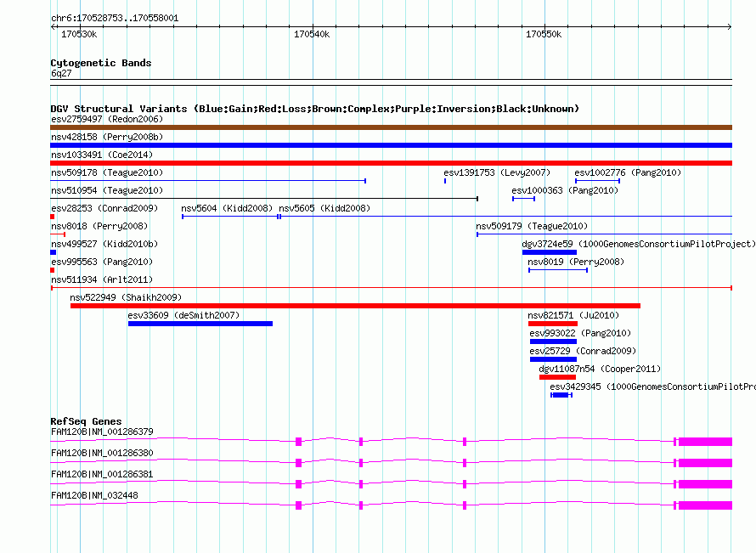This screenshot has width=756, height=553.
Task: Click the full-width blue gain bar under nsv428158
Action: (391, 145)
